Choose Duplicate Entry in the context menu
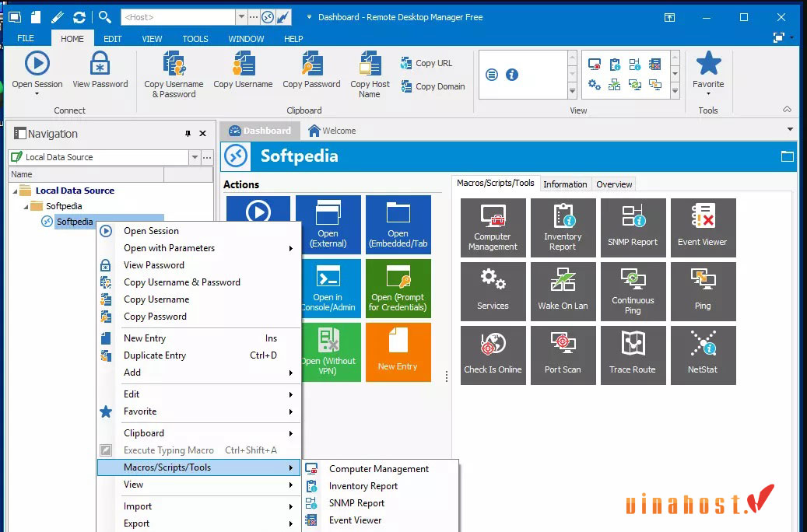Viewport: 807px width, 532px height. coord(199,355)
